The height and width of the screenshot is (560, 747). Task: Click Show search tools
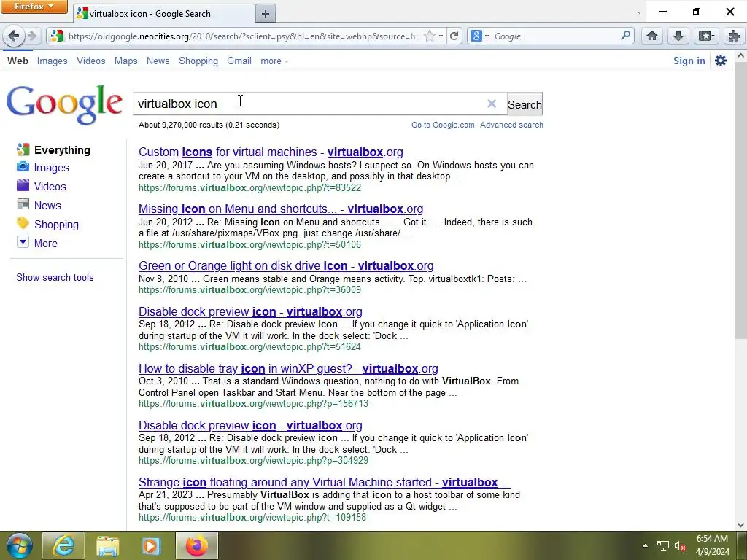tap(55, 277)
